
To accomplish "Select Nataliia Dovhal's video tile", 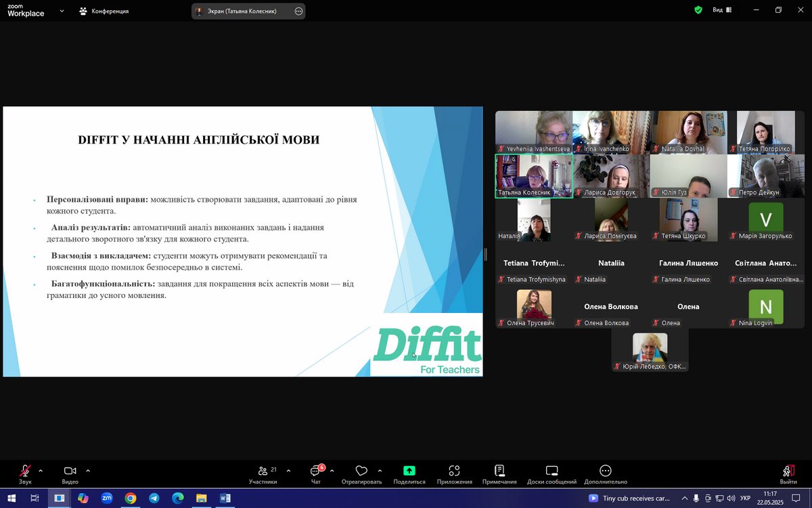I will pos(688,133).
